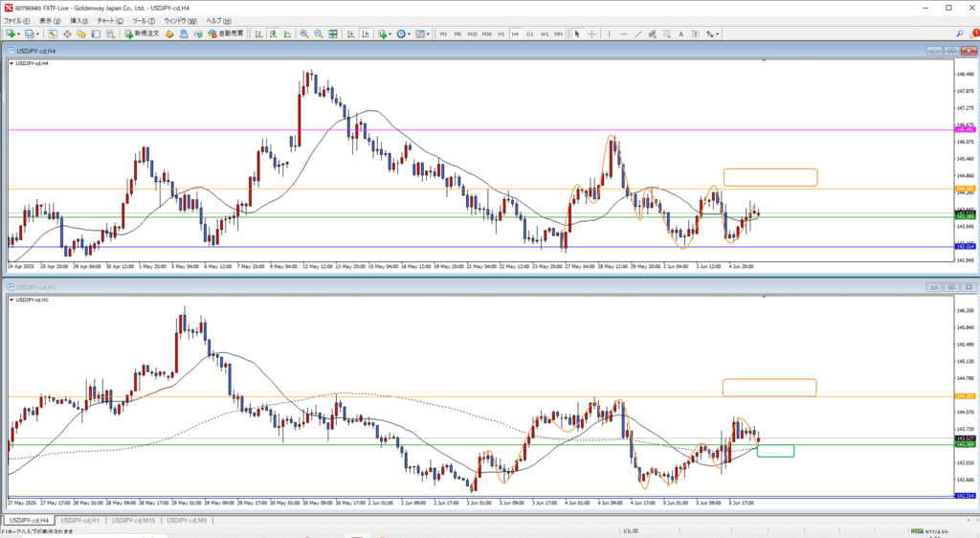Open the chart templates icon

(x=420, y=34)
